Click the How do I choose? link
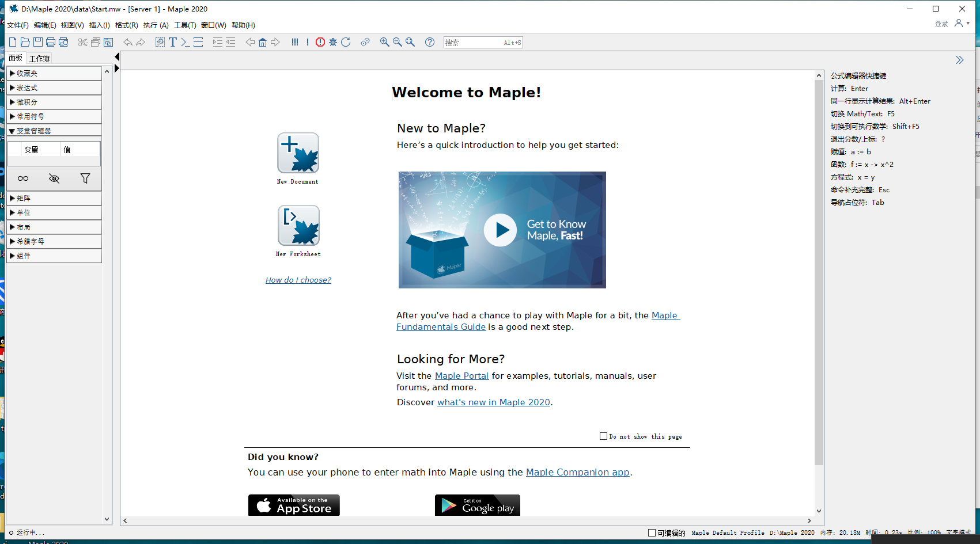Screen dimensions: 980x544 (298, 280)
